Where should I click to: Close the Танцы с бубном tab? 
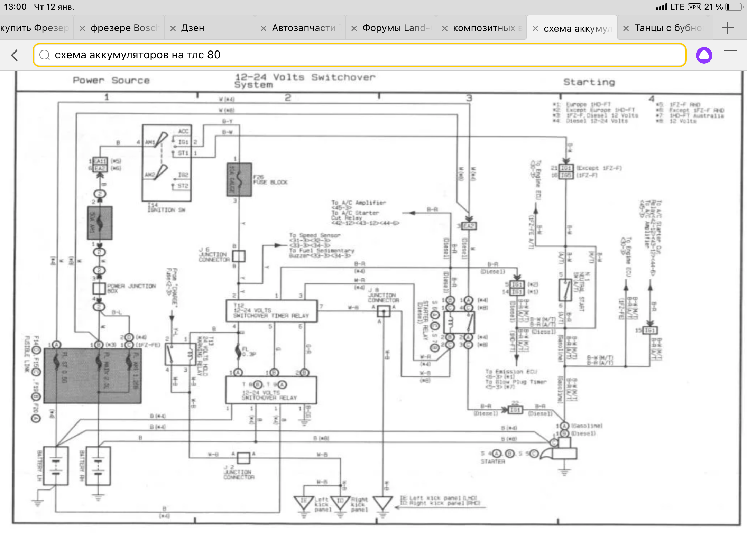[626, 28]
